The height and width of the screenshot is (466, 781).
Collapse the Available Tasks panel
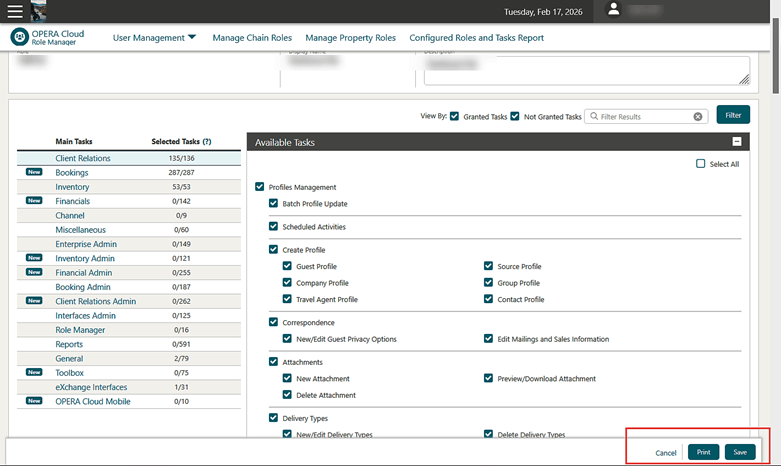pyautogui.click(x=737, y=142)
